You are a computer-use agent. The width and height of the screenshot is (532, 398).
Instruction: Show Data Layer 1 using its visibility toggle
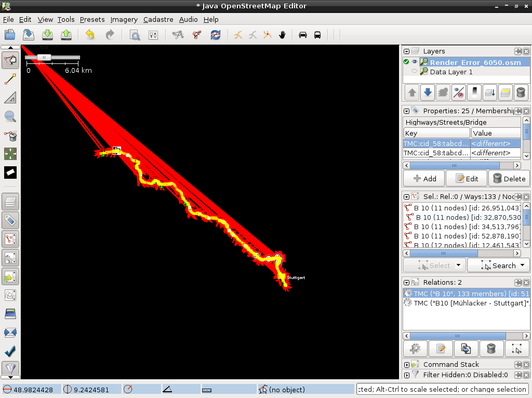click(x=415, y=72)
